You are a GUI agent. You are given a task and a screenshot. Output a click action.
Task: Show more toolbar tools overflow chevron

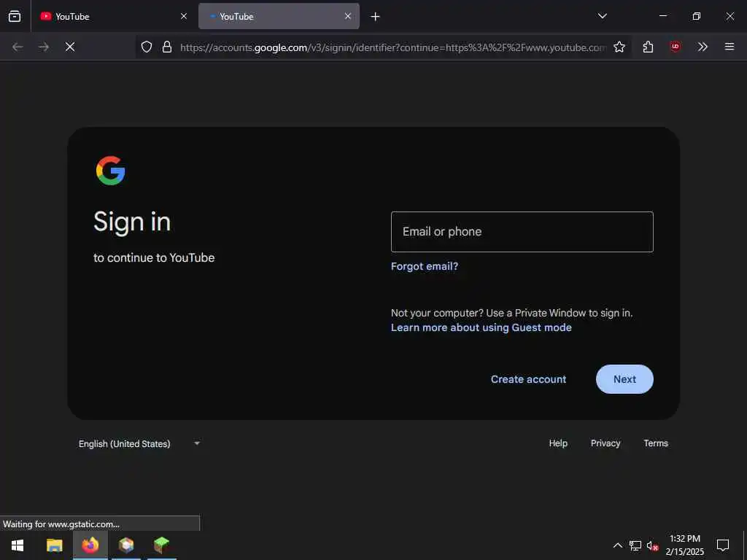click(703, 47)
